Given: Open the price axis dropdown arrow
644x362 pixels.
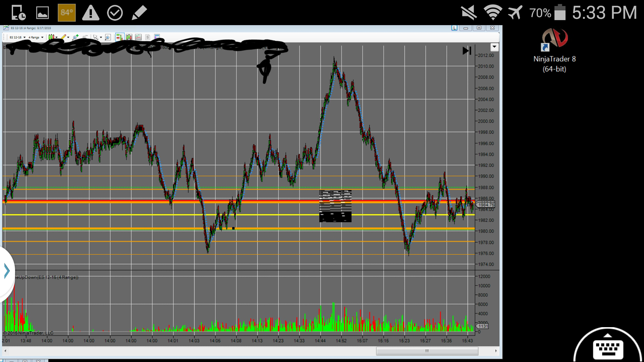Looking at the screenshot, I should pos(494,47).
